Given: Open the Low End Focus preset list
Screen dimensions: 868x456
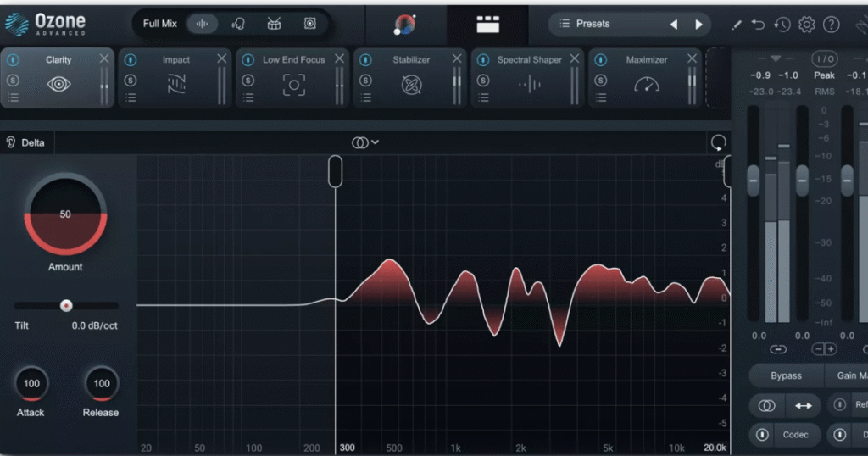Looking at the screenshot, I should [x=248, y=98].
